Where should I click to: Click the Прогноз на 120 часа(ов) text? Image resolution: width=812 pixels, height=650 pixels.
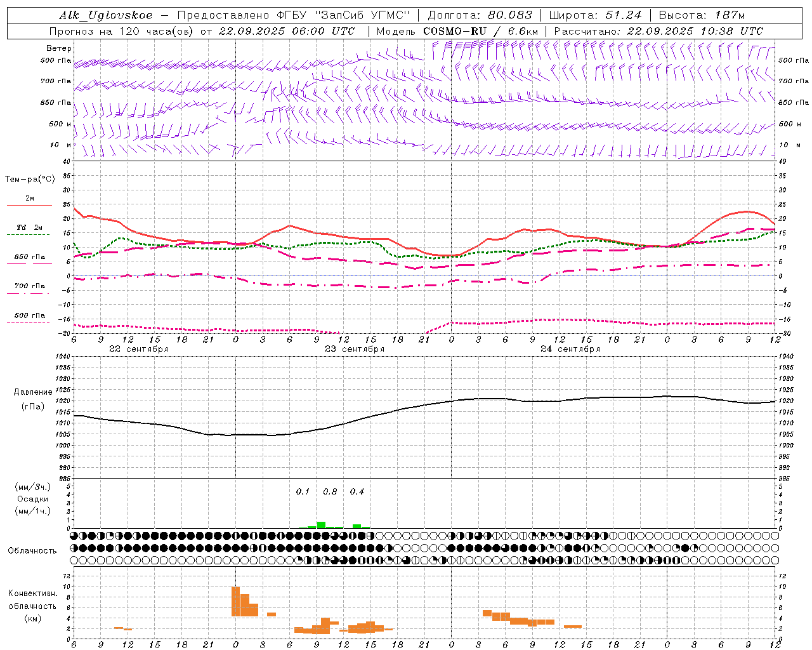(122, 31)
